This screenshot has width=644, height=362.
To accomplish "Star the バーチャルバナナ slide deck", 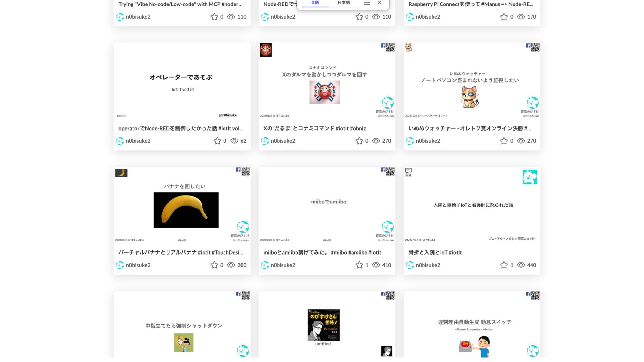I will (214, 265).
